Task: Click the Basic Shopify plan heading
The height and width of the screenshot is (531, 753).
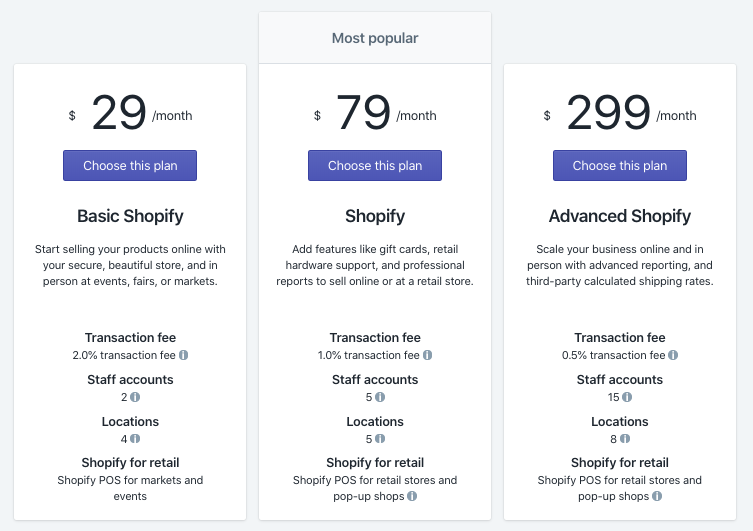Action: (130, 216)
